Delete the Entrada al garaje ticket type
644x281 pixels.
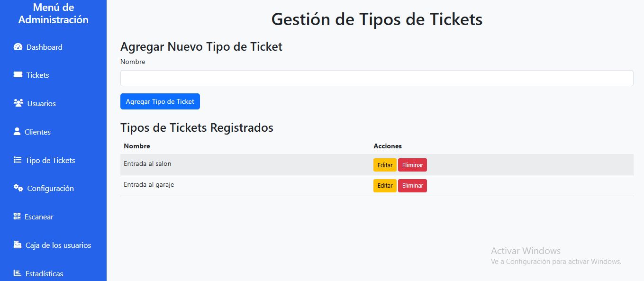point(412,186)
